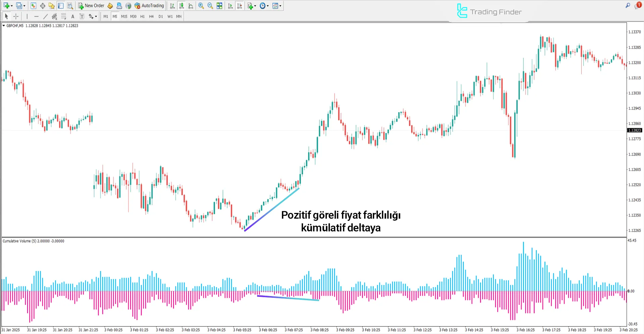Viewport: 644px width, 334px height.
Task: Switch to the D1 timeframe
Action: point(160,16)
